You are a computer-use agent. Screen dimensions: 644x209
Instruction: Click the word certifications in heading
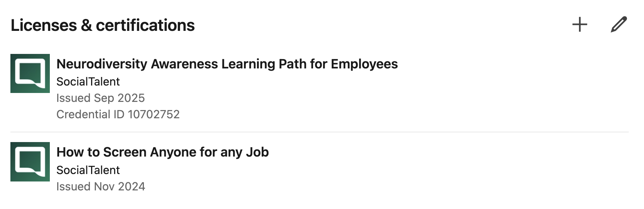tap(145, 25)
